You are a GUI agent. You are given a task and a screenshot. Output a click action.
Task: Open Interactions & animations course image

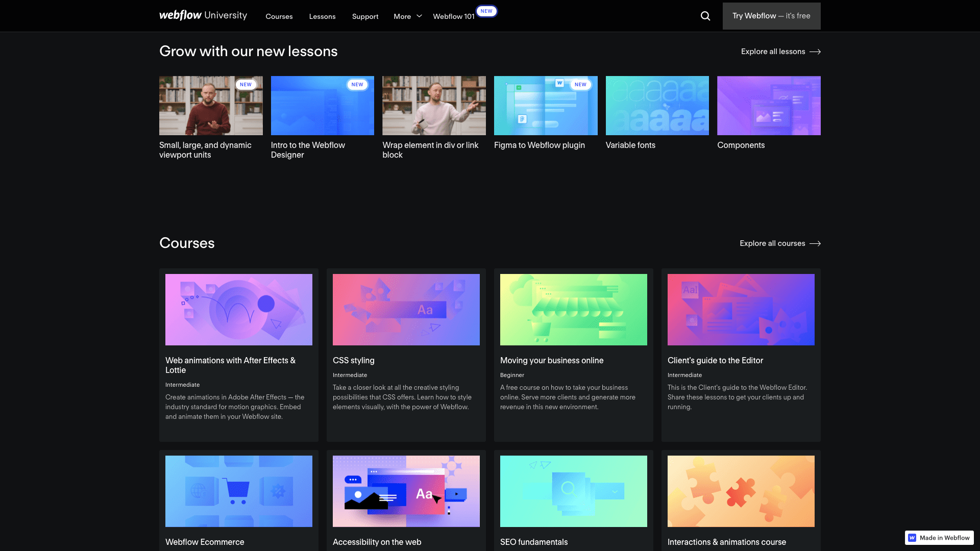click(x=741, y=491)
